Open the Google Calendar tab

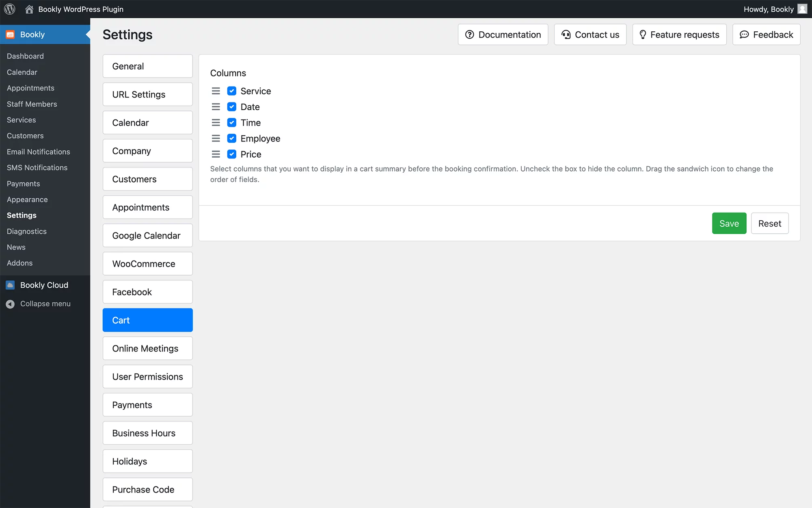[148, 236]
